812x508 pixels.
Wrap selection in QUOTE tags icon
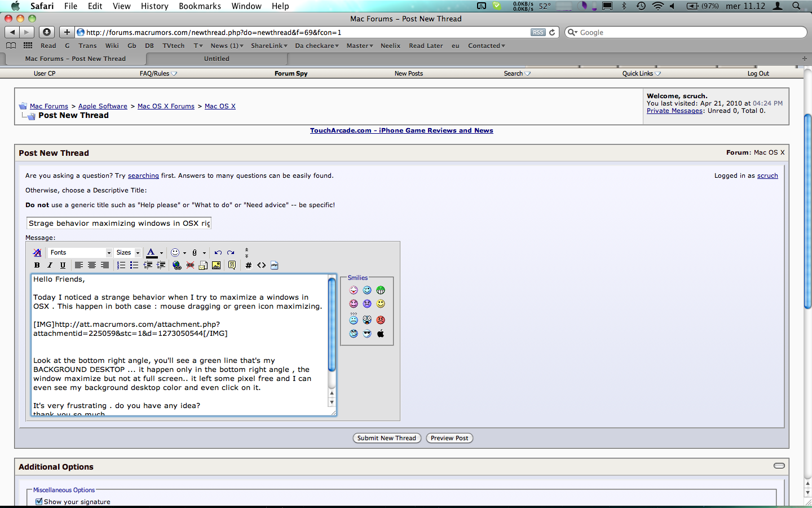232,265
